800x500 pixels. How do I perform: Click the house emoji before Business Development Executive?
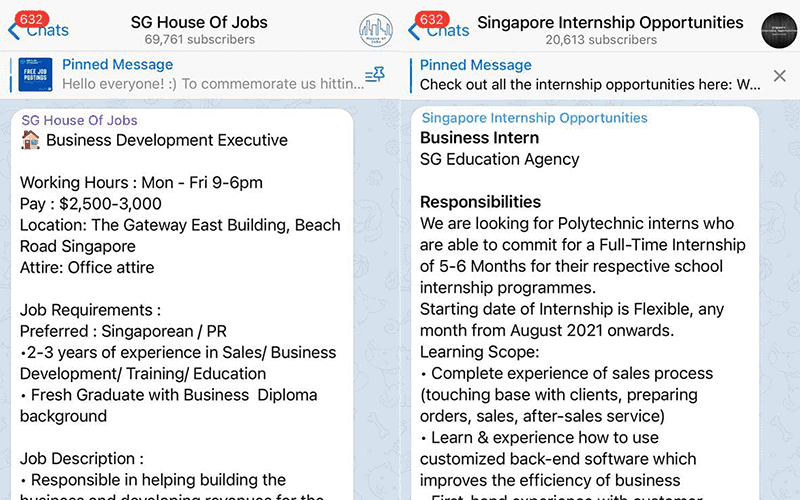tap(31, 140)
